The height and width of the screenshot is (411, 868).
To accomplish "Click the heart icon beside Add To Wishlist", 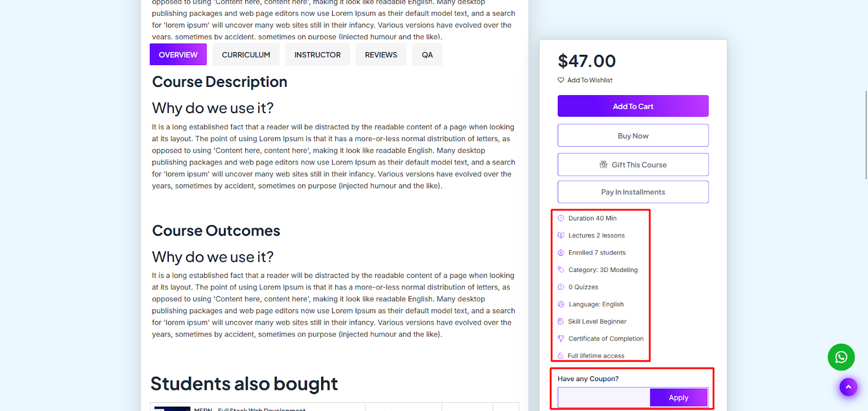I will coord(561,80).
